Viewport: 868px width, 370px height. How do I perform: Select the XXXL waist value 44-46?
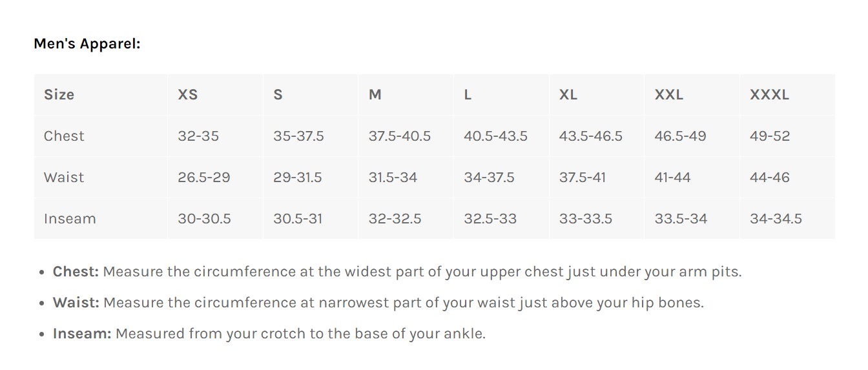[x=769, y=177]
